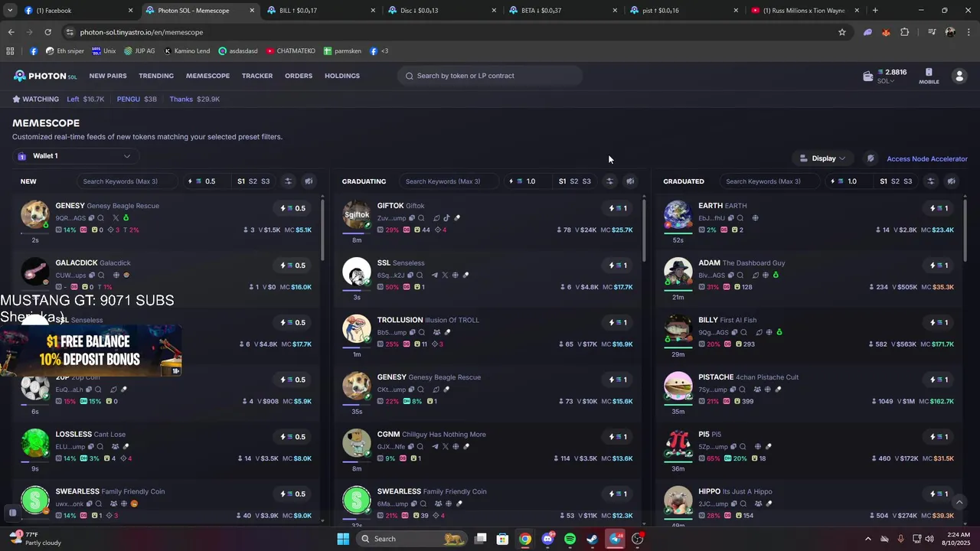Expand the Wallet 1 dropdown
The image size is (980, 551).
(x=75, y=156)
